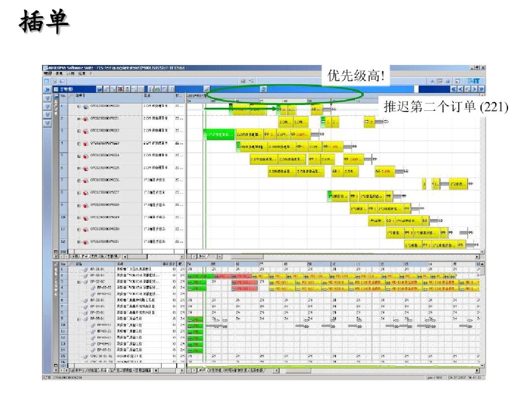
Task: Jump to timeline start with the double-left arrow
Action: click(x=453, y=89)
